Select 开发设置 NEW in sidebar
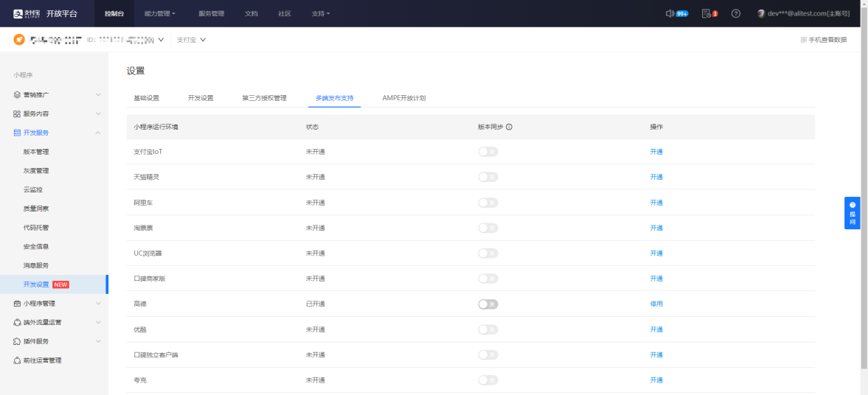The image size is (868, 395). click(x=55, y=284)
